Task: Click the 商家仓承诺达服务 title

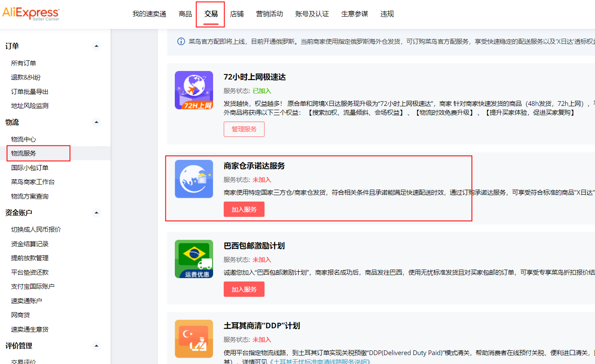Action: [x=254, y=166]
